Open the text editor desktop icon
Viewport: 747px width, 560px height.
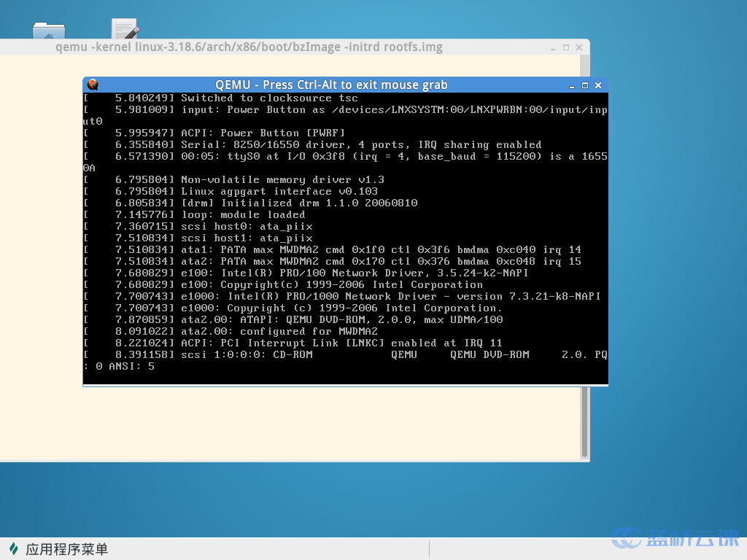125,28
